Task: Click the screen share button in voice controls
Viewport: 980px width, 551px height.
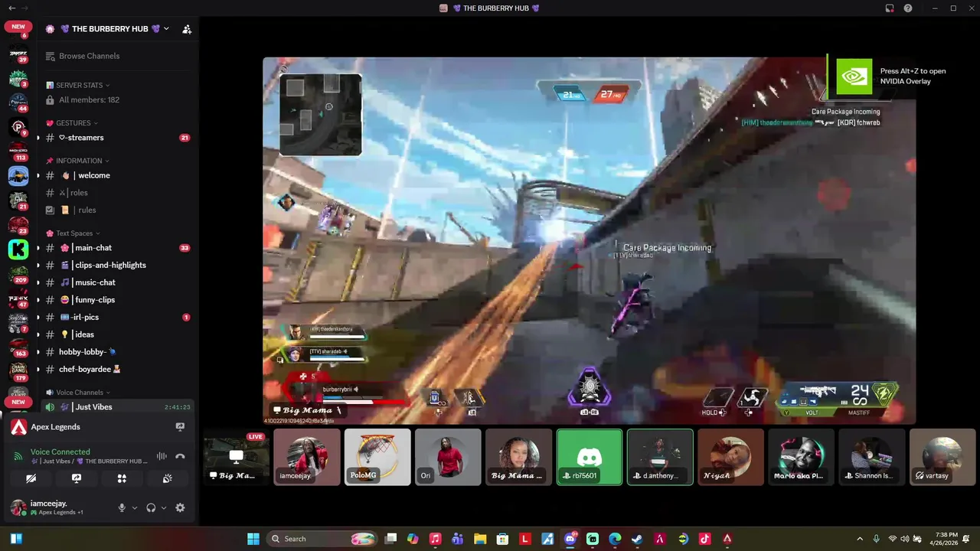Action: pyautogui.click(x=77, y=478)
